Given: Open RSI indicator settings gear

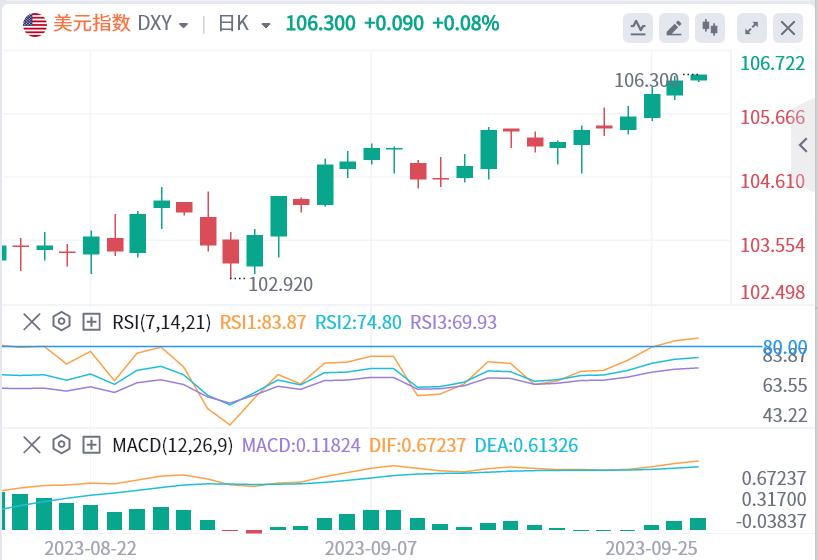Looking at the screenshot, I should click(x=61, y=322).
